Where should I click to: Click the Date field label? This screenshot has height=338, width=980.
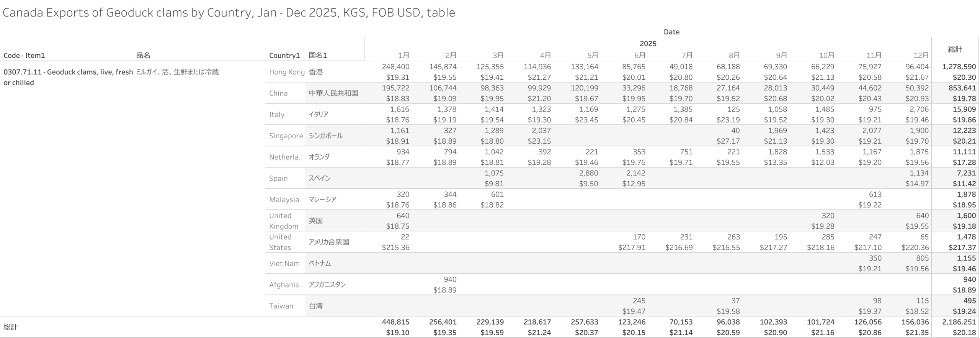tap(671, 32)
